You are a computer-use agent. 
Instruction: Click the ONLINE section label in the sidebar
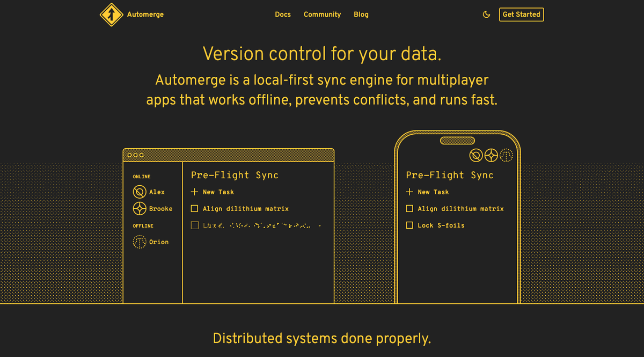click(142, 177)
